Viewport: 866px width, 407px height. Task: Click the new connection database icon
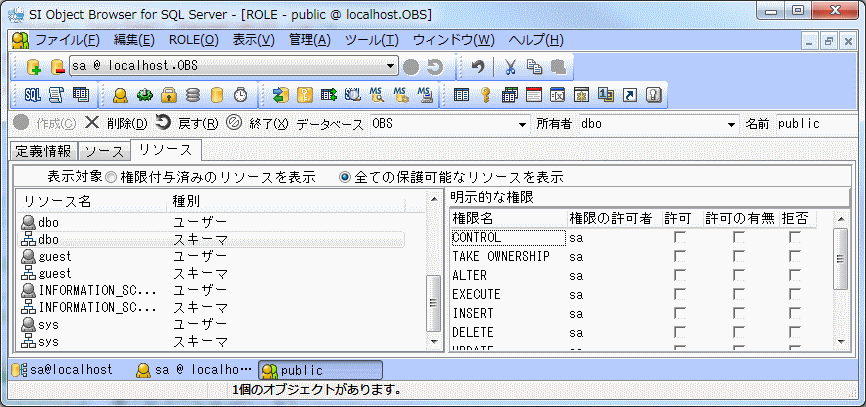coord(33,67)
